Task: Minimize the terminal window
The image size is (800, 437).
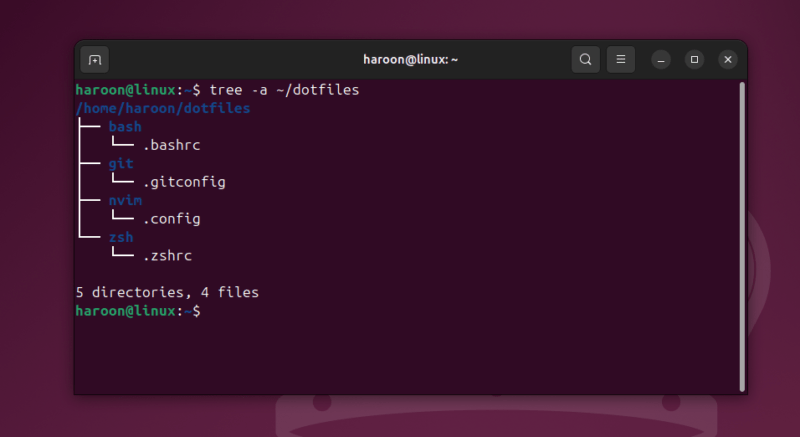Action: pos(661,60)
